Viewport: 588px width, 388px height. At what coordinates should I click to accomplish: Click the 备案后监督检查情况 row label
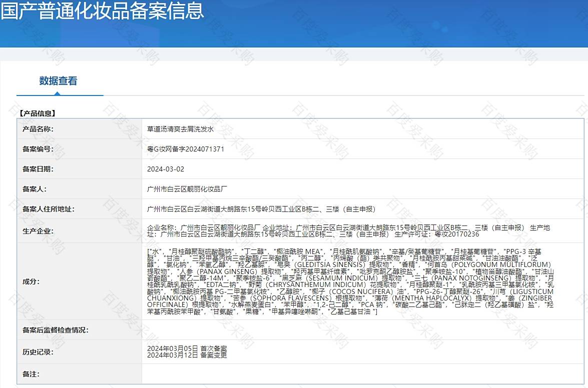tap(56, 330)
